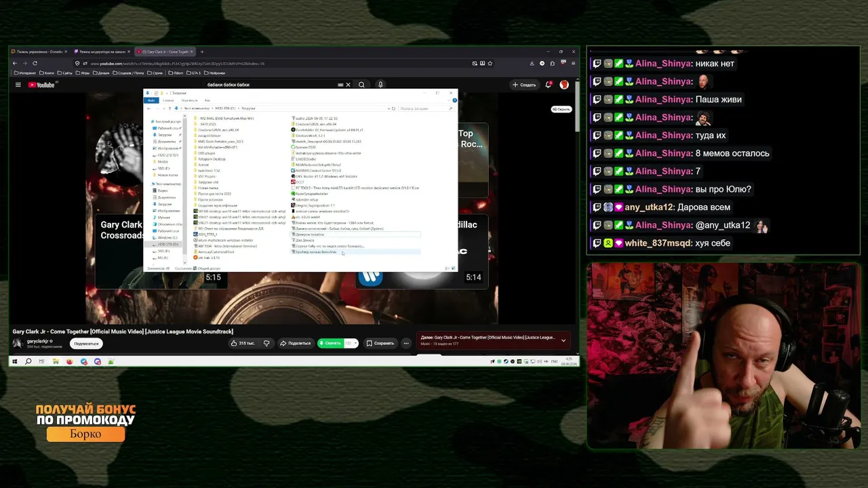
Task: Click the Скрыть hide button on video
Action: click(x=561, y=109)
